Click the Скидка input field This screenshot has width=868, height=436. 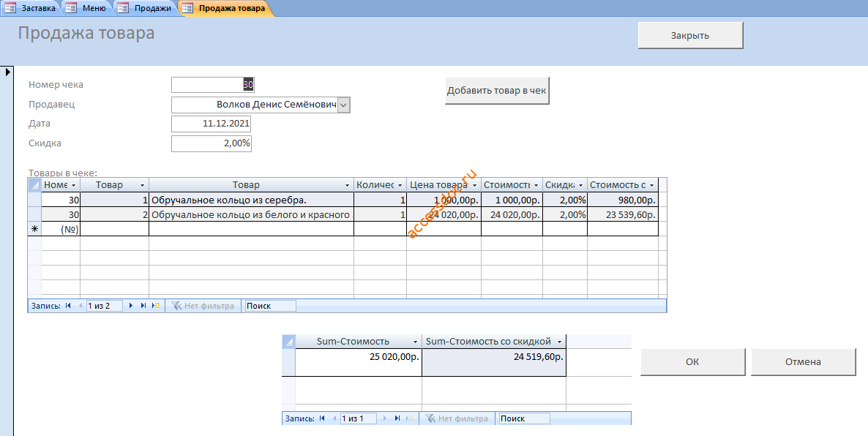(211, 143)
